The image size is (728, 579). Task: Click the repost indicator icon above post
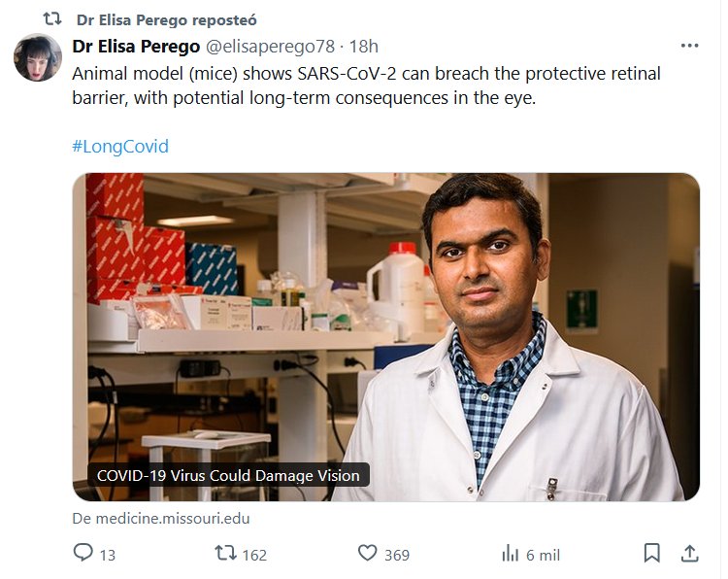tap(51, 19)
